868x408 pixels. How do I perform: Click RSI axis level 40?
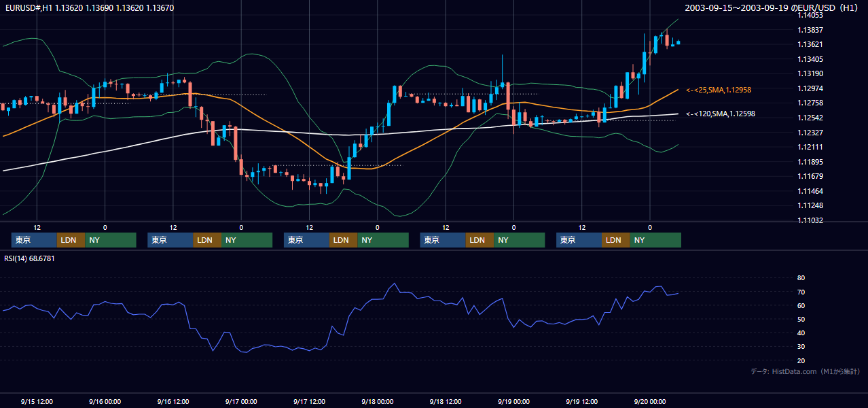tap(801, 333)
